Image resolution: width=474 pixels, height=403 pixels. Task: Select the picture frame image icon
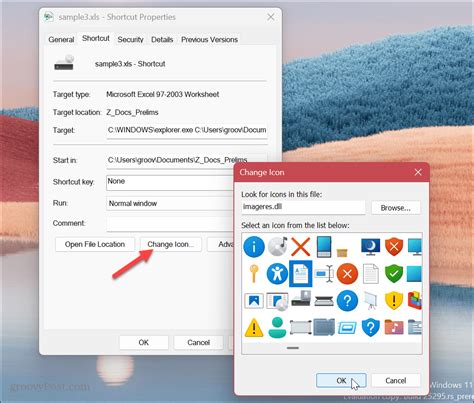click(x=254, y=301)
